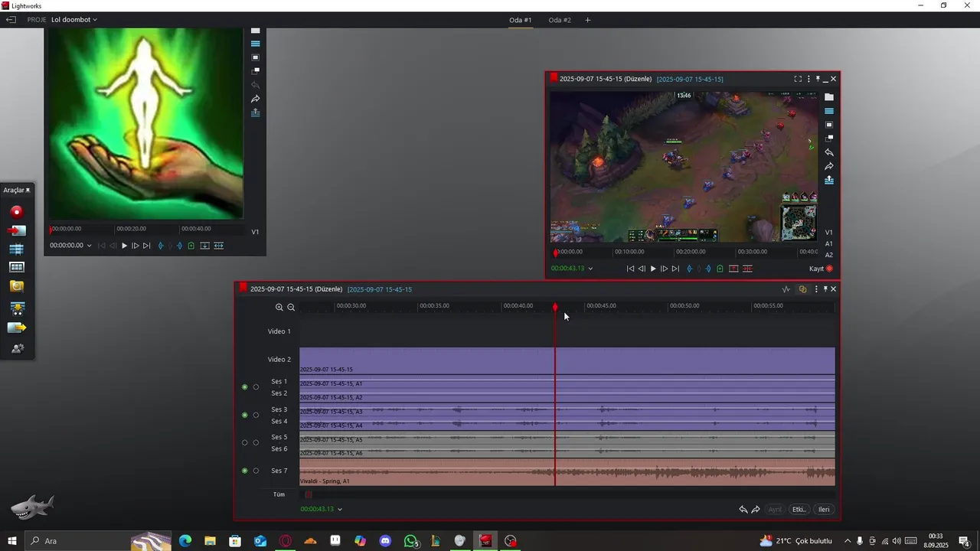980x551 pixels.
Task: Toggle solo circle for Ses 1/2
Action: click(x=256, y=387)
